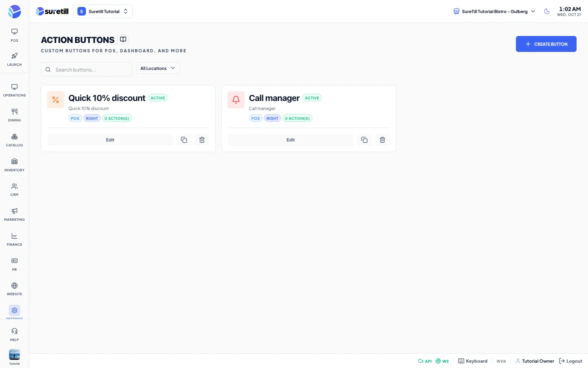Duplicate the Quick 10% discount button

(x=184, y=140)
